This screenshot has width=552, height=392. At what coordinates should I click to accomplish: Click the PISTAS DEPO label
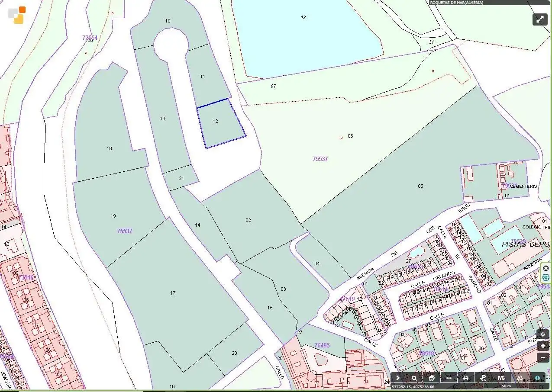[526, 244]
